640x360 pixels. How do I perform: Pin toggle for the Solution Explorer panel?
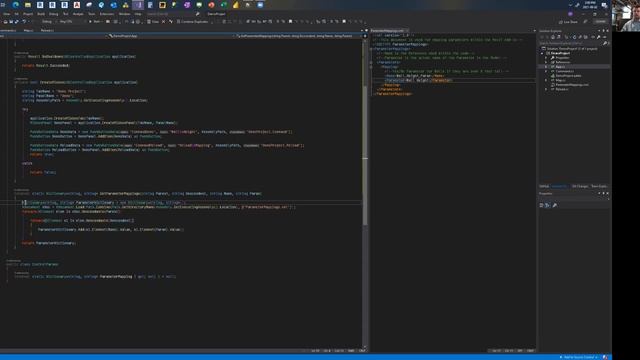coord(603,31)
